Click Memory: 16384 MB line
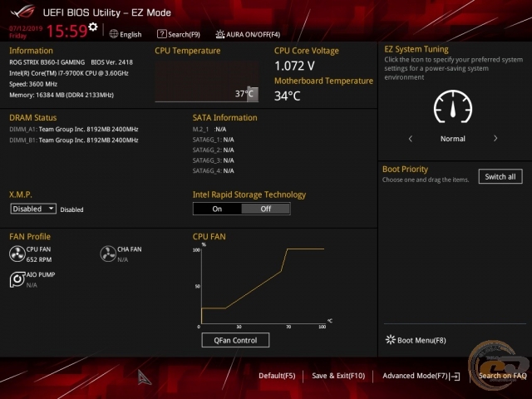The height and width of the screenshot is (399, 532). point(62,95)
